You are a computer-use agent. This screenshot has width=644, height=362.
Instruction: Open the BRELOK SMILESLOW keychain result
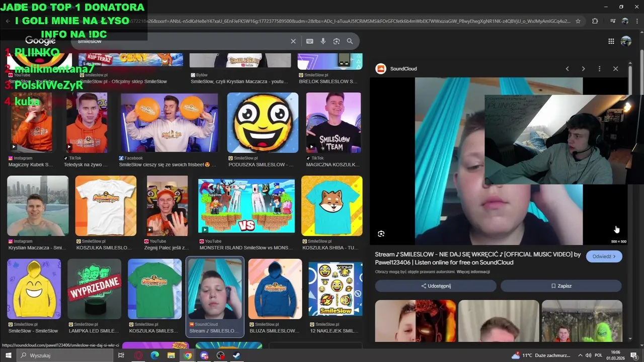coord(330,61)
